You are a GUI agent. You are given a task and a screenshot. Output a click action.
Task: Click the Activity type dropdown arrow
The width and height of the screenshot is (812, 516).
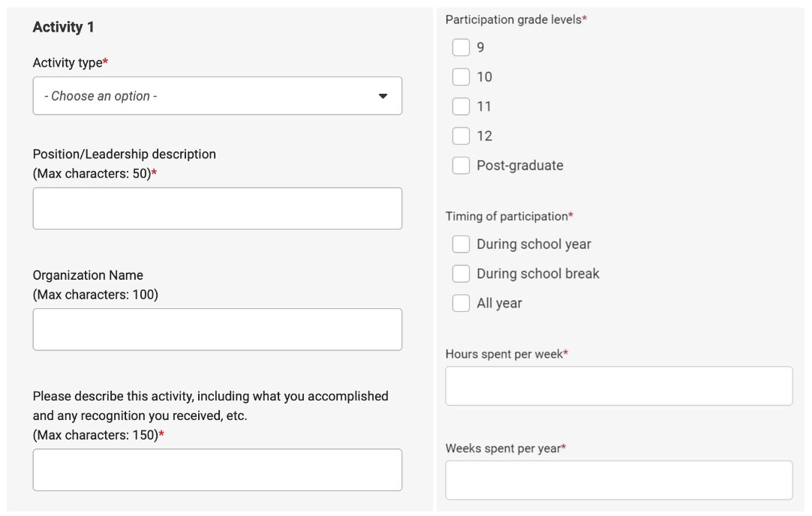coord(383,96)
